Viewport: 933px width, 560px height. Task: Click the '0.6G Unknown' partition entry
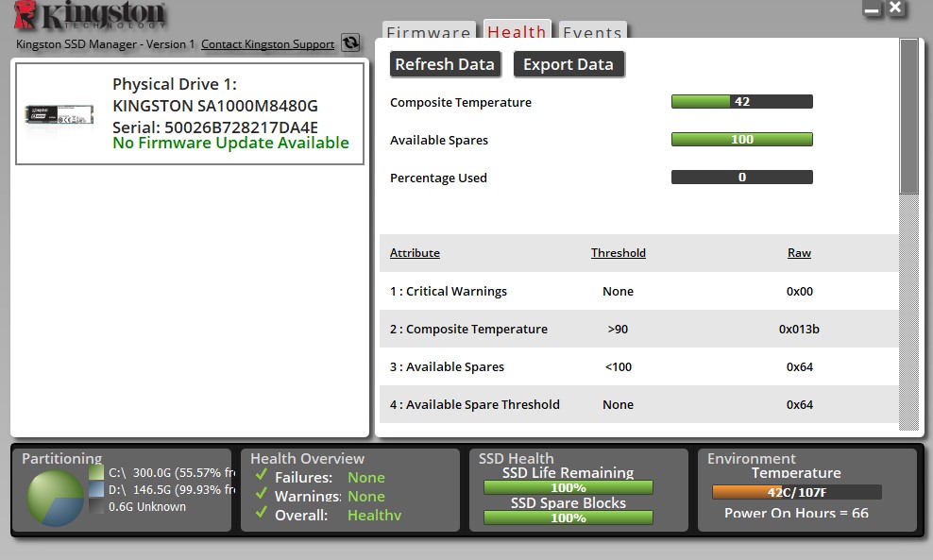tap(147, 506)
